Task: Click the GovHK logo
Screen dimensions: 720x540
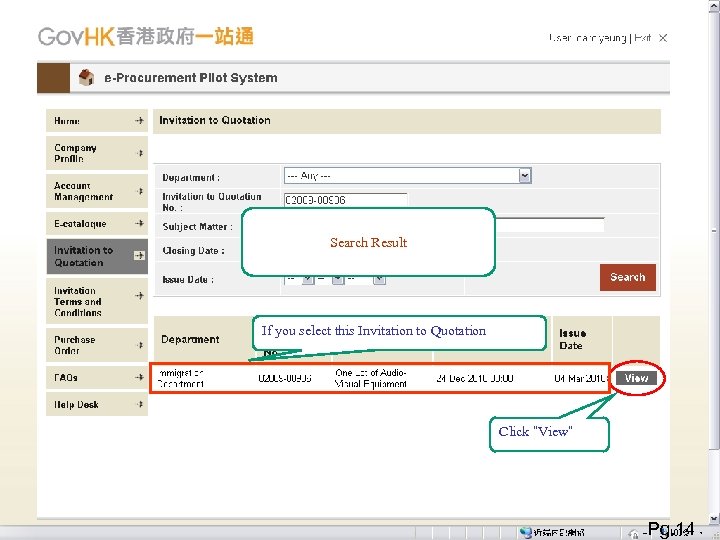Action: pyautogui.click(x=146, y=36)
